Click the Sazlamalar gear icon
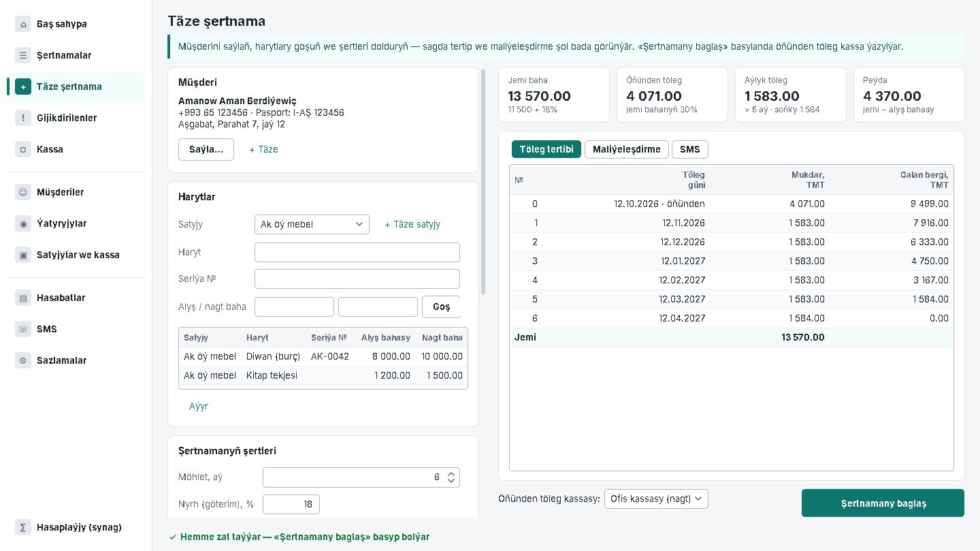The height and width of the screenshot is (551, 980). coord(23,360)
